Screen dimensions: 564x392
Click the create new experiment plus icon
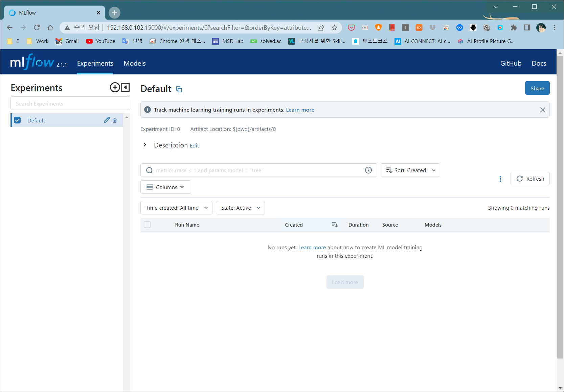(115, 87)
